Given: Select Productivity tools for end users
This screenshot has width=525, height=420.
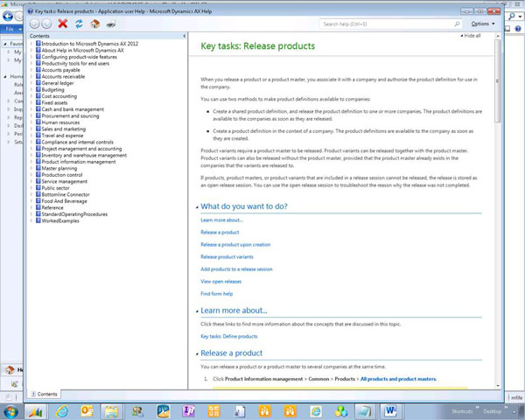Looking at the screenshot, I should click(x=75, y=63).
